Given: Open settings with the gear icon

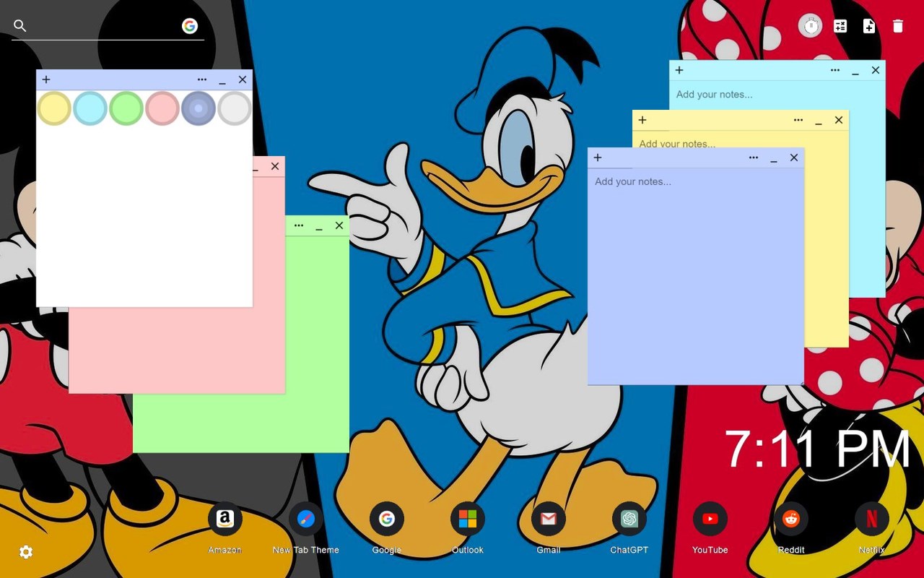Looking at the screenshot, I should coord(26,552).
